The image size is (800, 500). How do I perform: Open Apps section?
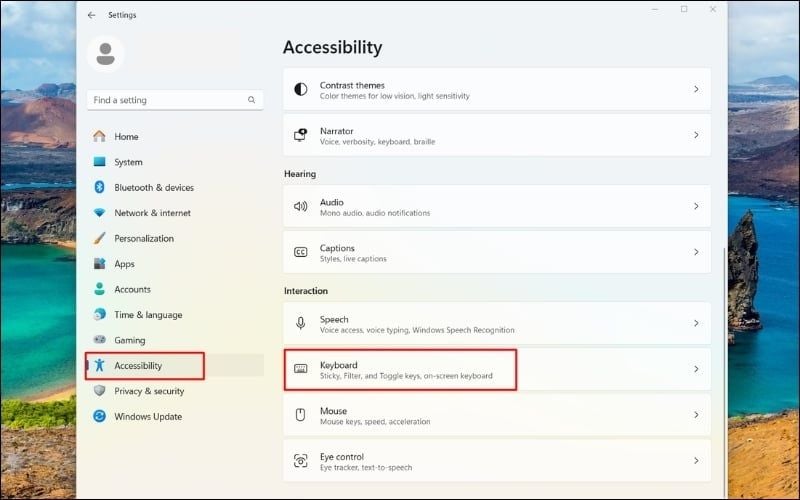pos(124,264)
